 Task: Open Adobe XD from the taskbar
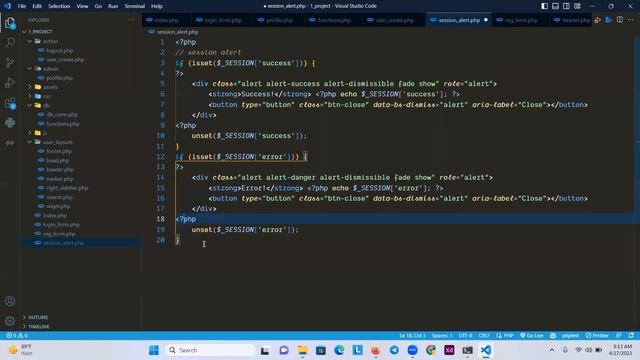(x=449, y=350)
